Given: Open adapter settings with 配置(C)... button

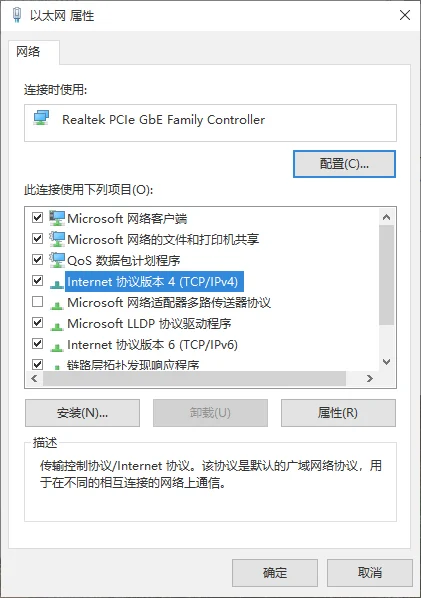Looking at the screenshot, I should click(x=344, y=164).
